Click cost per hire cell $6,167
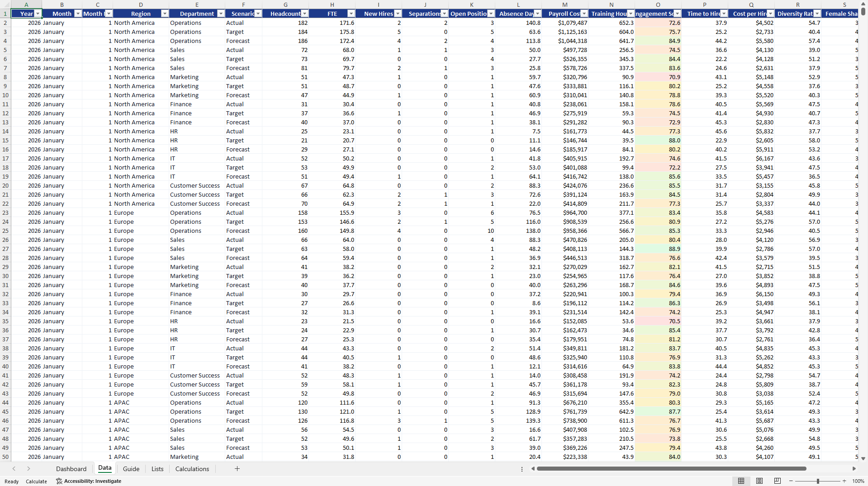 pos(751,158)
